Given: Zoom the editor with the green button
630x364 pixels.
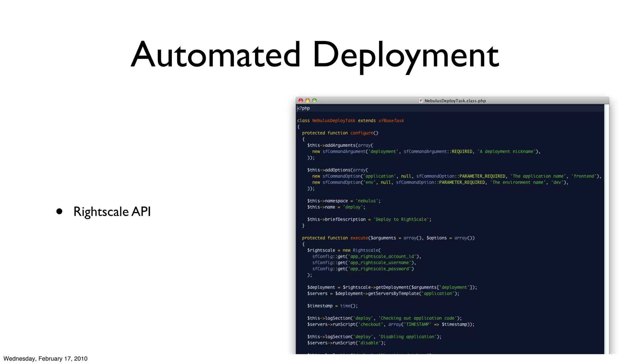Looking at the screenshot, I should pos(314,101).
